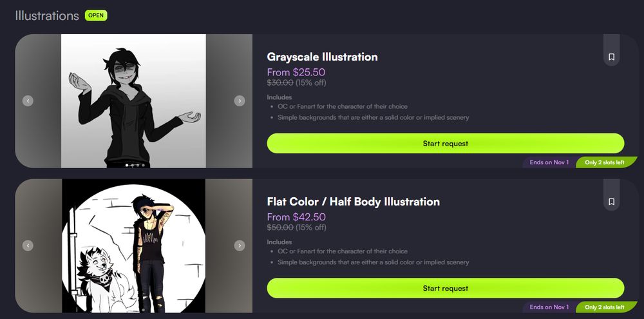Open the Grayscale Illustration title link
Viewport: 644px width, 319px height.
(x=323, y=57)
